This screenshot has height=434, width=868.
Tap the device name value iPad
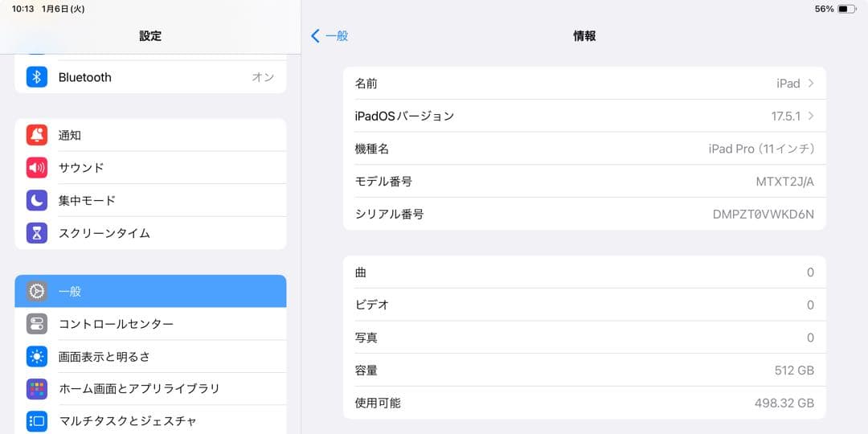pos(788,84)
